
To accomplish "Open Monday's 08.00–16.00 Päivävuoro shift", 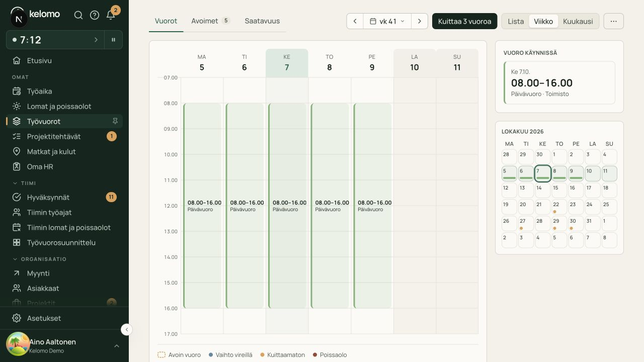I will [202, 206].
